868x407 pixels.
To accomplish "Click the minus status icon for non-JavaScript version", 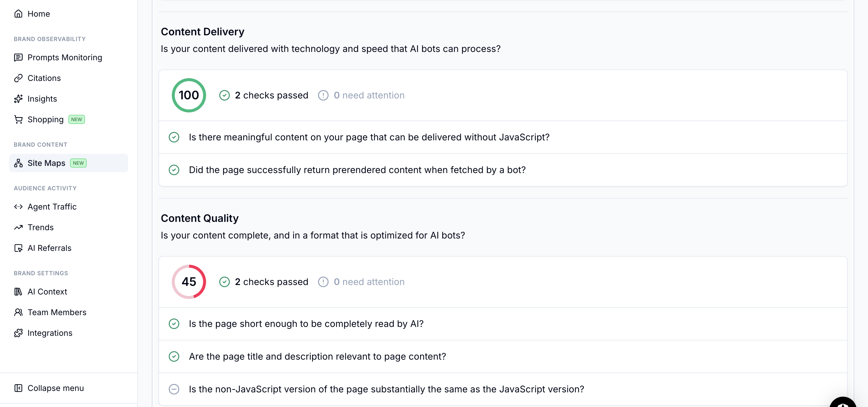I will point(174,389).
